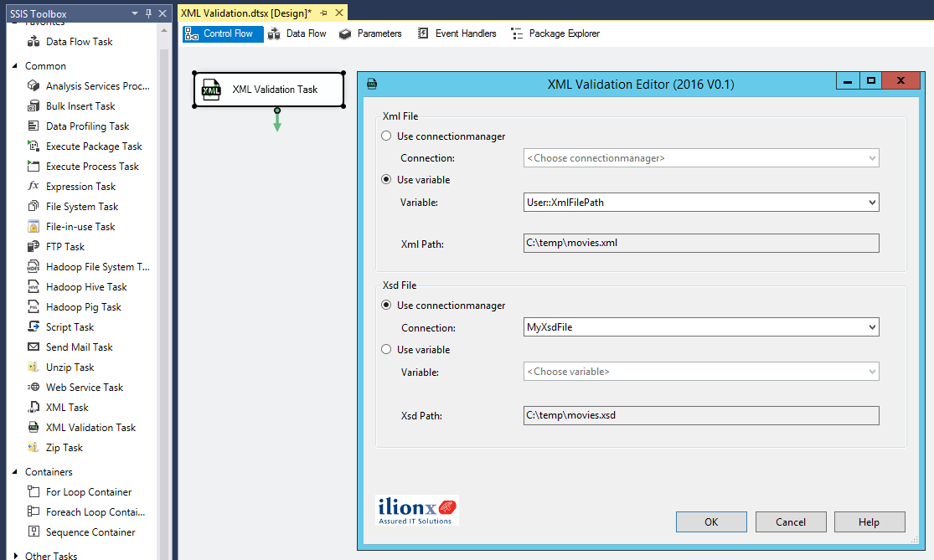Select Xsd File Use connectionmanager radio
This screenshot has width=934, height=560.
coord(386,305)
